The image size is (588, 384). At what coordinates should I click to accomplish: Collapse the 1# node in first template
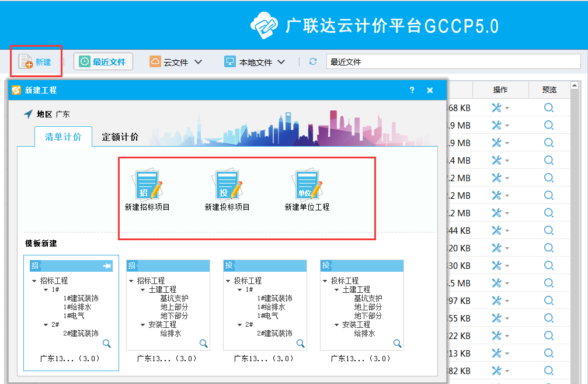point(46,290)
